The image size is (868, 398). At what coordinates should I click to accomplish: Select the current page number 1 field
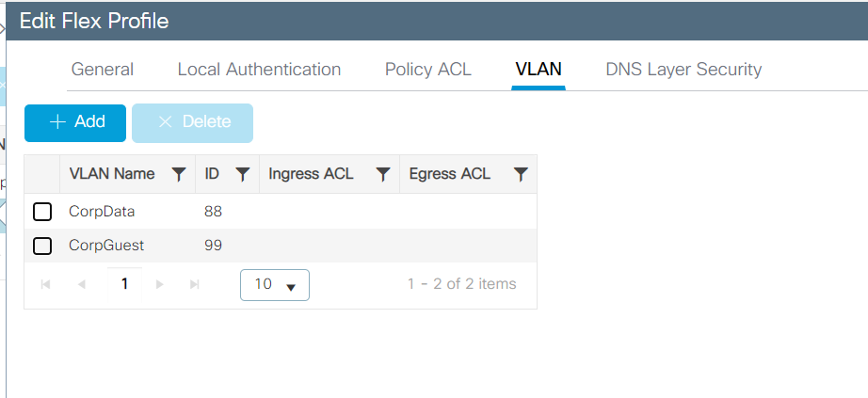point(124,284)
